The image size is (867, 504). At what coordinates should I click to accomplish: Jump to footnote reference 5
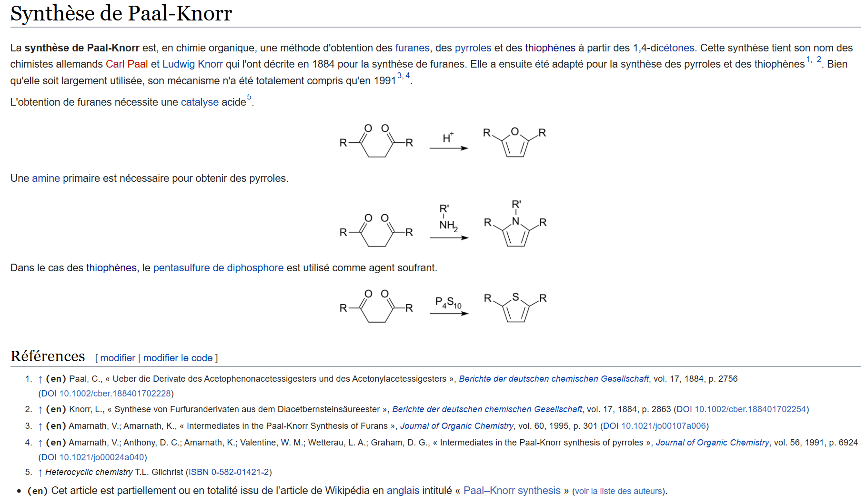click(x=249, y=97)
